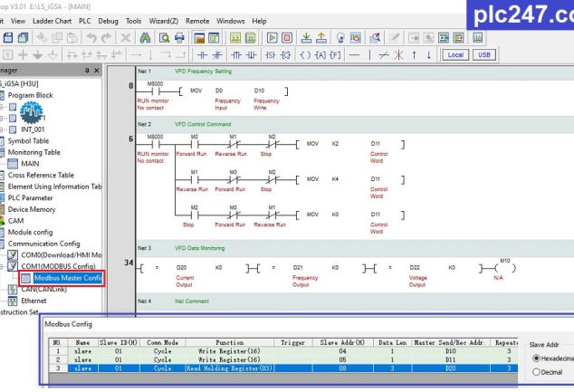Image resolution: width=574 pixels, height=392 pixels.
Task: Insert a function block [F]
Action: (x=335, y=55)
